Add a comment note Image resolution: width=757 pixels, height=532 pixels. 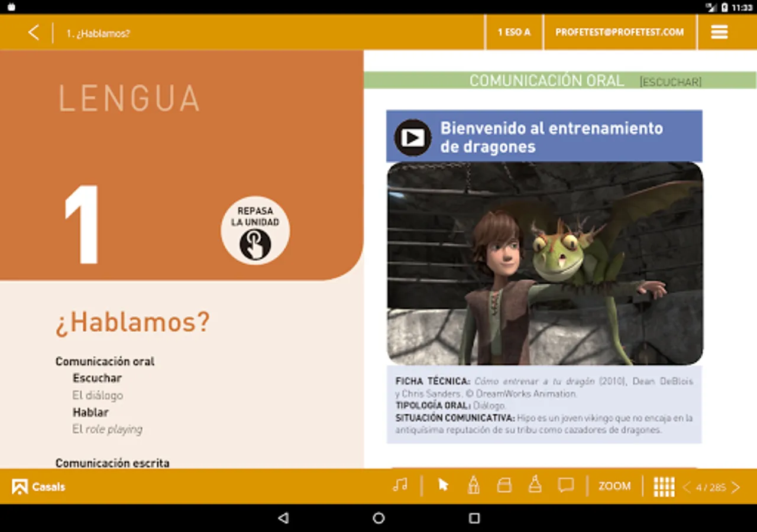coord(566,486)
